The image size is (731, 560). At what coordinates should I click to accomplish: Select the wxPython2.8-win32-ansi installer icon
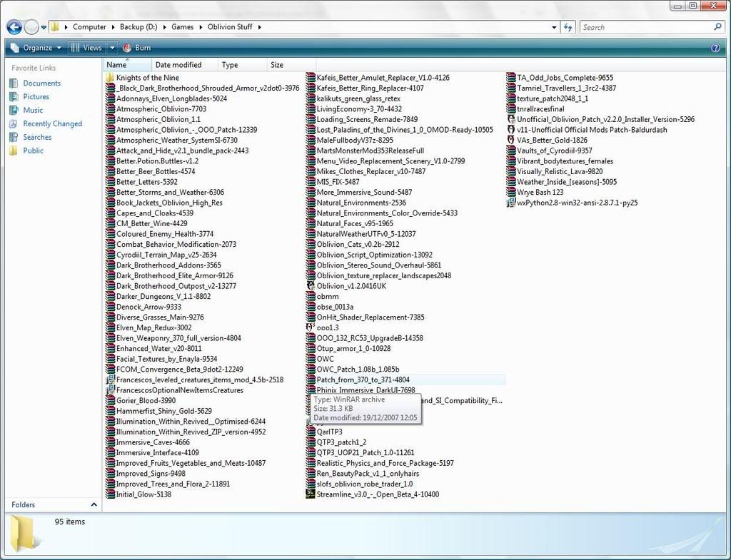(x=511, y=203)
